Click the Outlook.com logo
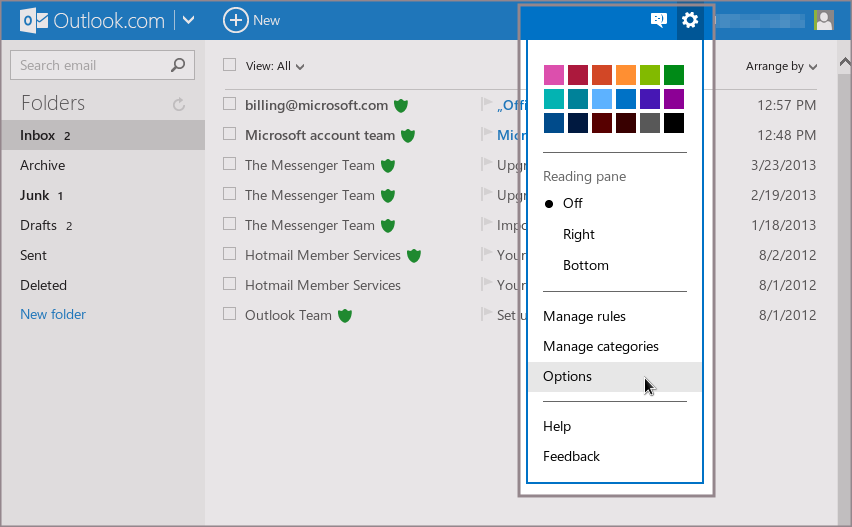 click(92, 20)
